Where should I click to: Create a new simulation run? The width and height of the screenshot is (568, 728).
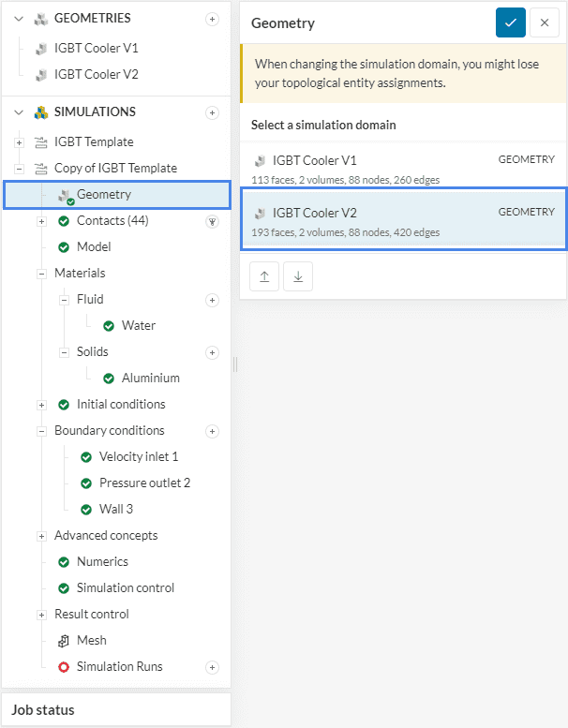[212, 667]
